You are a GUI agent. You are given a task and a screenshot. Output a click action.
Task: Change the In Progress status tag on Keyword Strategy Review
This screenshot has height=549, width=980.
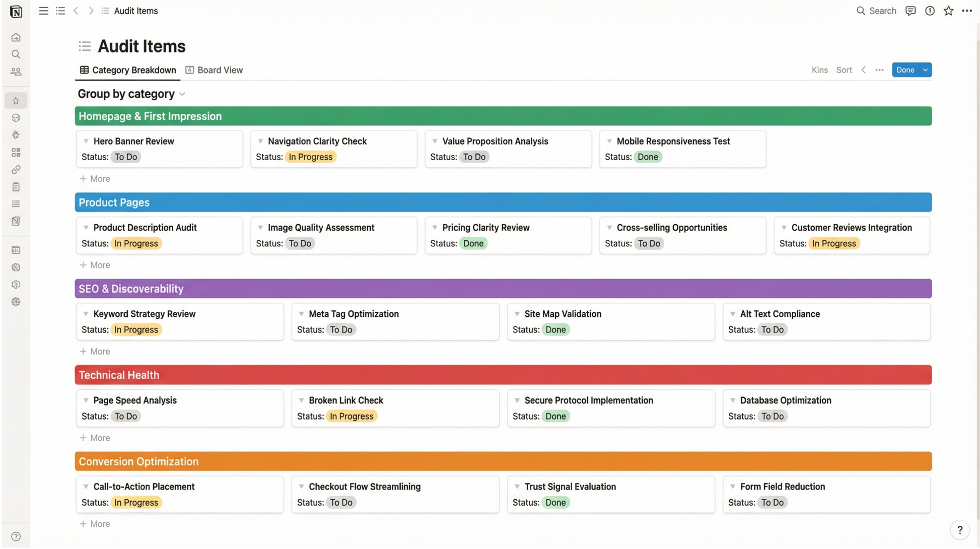(x=136, y=329)
